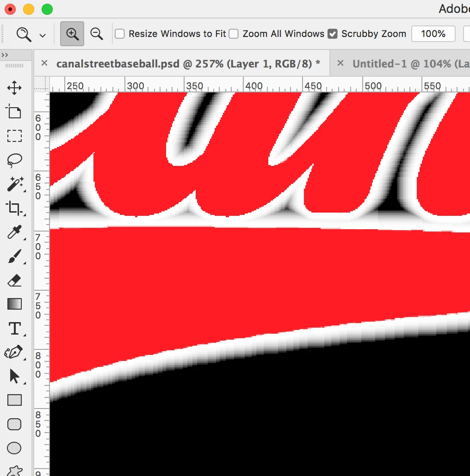The image size is (470, 476).
Task: Select the Pen tool
Action: pos(14,352)
